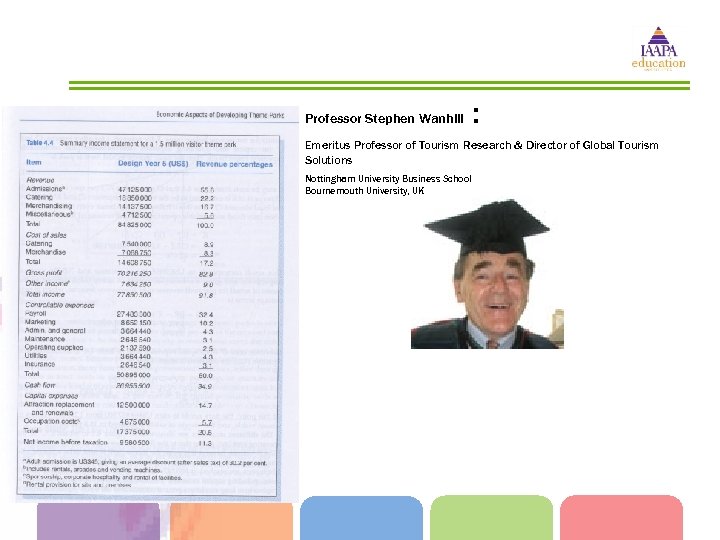Select the 'Occupation costs' row label
The width and height of the screenshot is (720, 540).
tap(51, 421)
